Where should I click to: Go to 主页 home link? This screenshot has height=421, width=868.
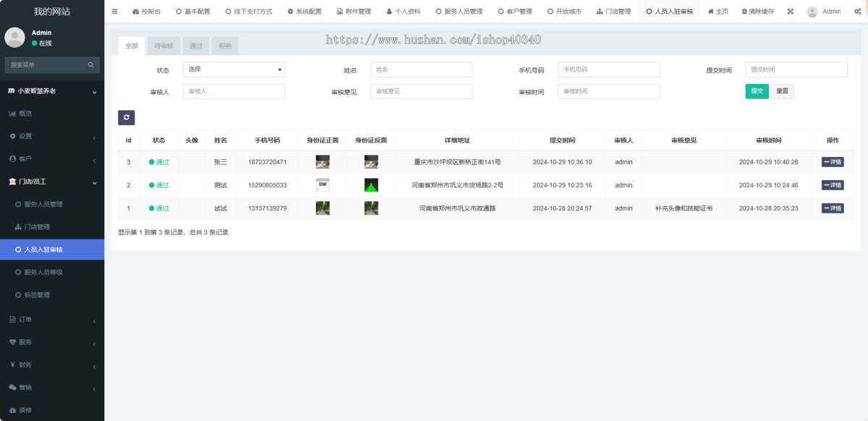pyautogui.click(x=718, y=12)
